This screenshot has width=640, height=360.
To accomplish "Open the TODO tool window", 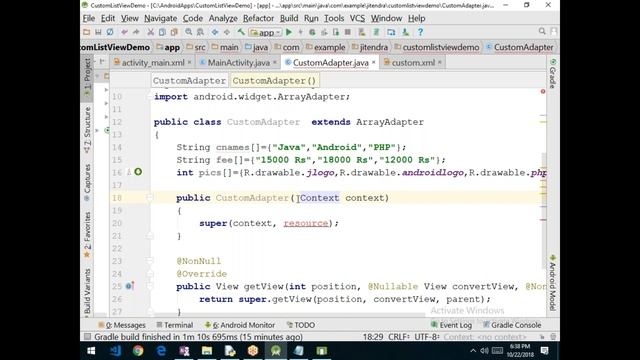I will 300,325.
